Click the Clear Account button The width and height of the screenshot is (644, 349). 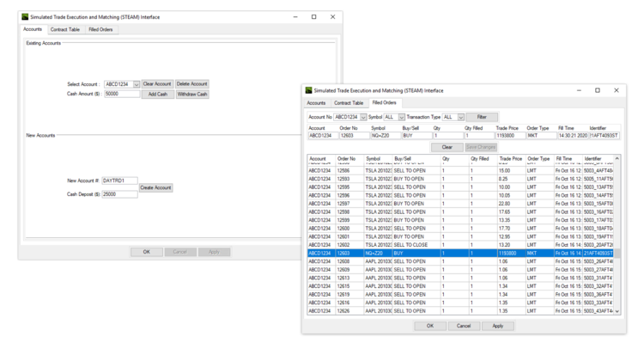pos(157,84)
